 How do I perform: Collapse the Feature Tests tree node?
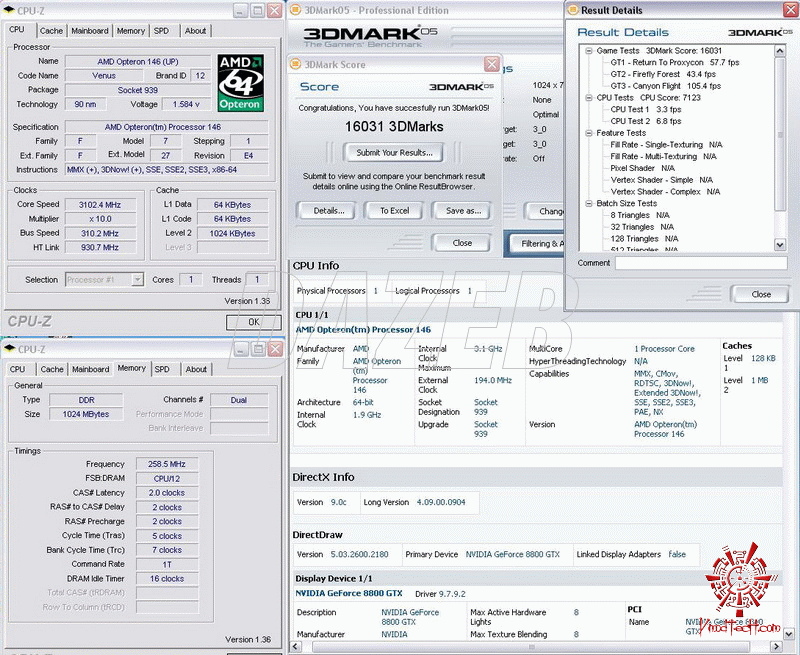(588, 133)
